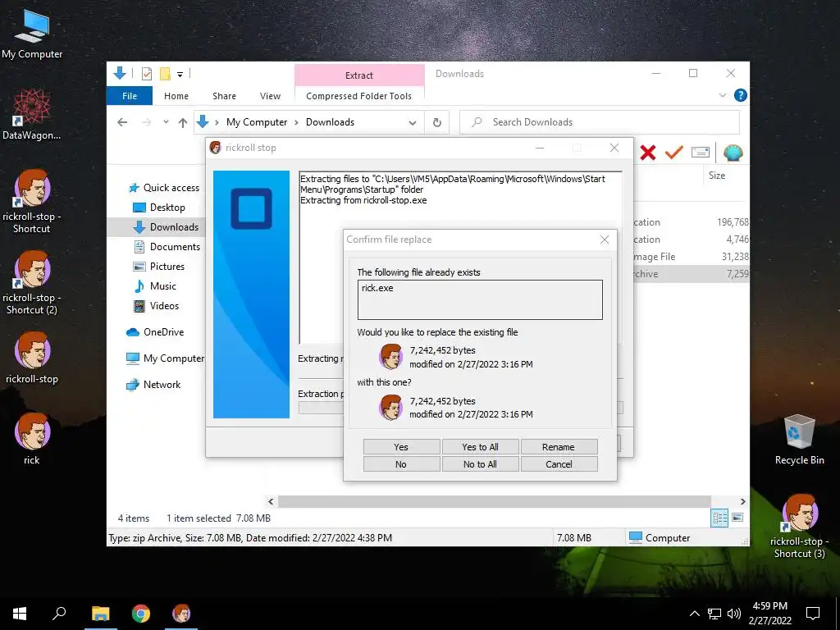Select Network in navigation pane
840x630 pixels.
coord(153,385)
